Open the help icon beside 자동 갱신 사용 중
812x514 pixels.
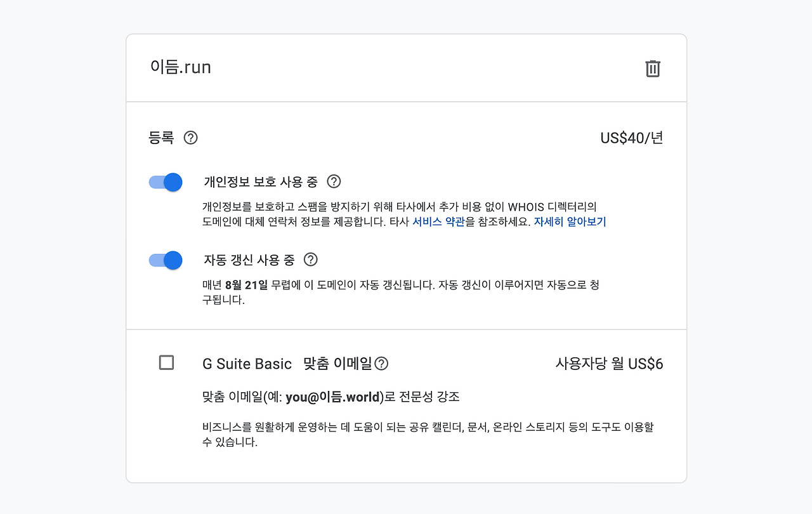pos(310,260)
